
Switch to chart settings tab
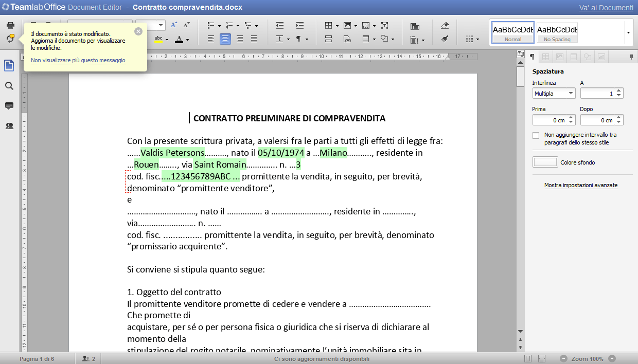(x=601, y=57)
